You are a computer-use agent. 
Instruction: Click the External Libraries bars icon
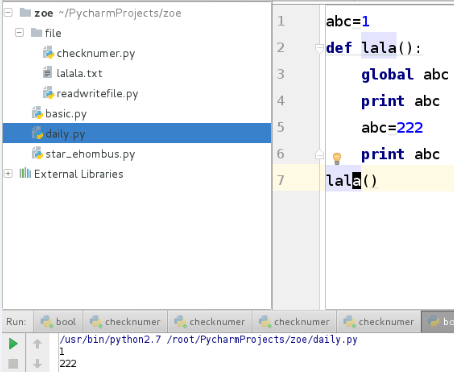click(x=25, y=173)
